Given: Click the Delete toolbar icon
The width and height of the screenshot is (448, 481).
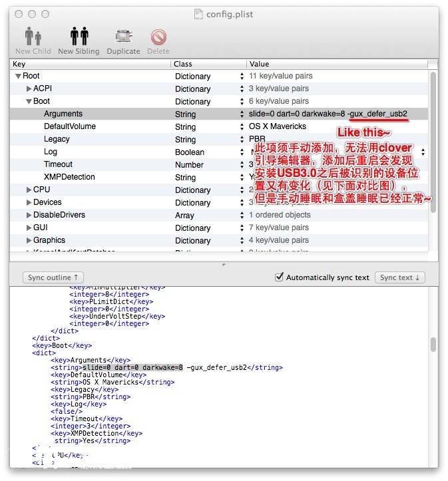Looking at the screenshot, I should [x=158, y=37].
